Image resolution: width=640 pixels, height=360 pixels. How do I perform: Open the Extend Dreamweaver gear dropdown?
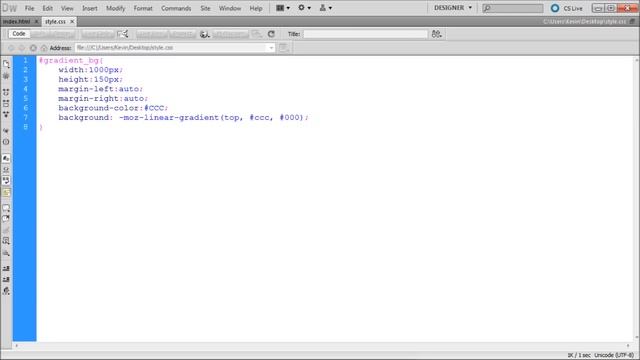point(304,8)
